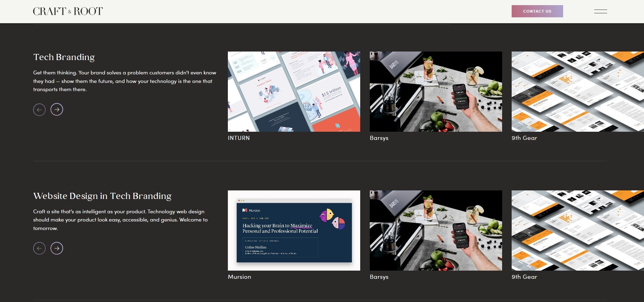The image size is (644, 302).
Task: Go to previous slide in Tech Branding carousel
Action: click(39, 110)
